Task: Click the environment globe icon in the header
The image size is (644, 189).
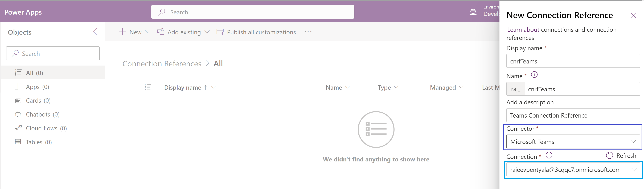Action: tap(473, 12)
